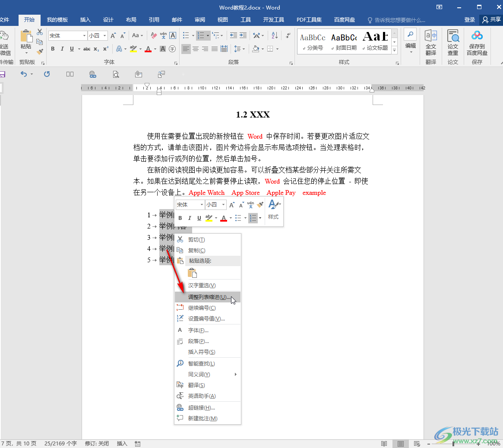Toggle Subscript x₂ button
Screen dimensions: 503x448
(96, 49)
